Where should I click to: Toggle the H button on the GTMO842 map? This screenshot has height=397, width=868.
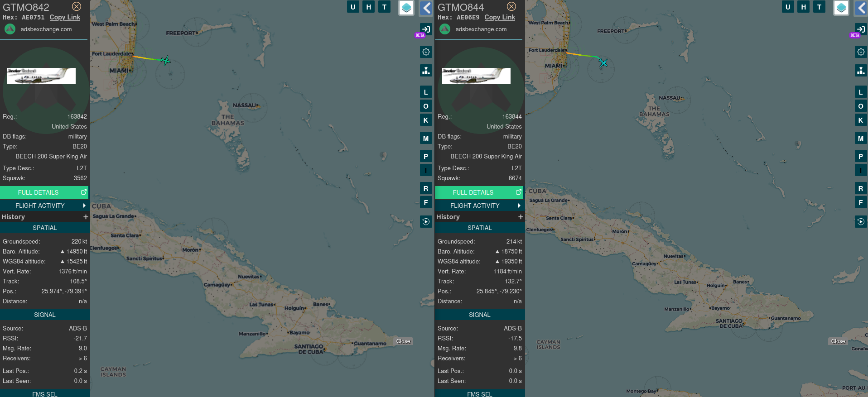point(369,7)
